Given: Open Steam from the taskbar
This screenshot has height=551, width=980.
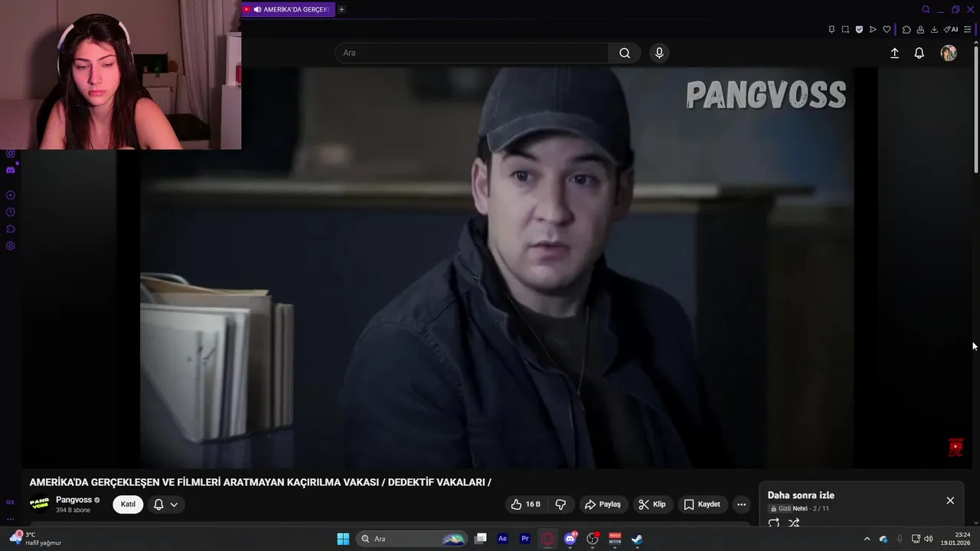Looking at the screenshot, I should 637,539.
